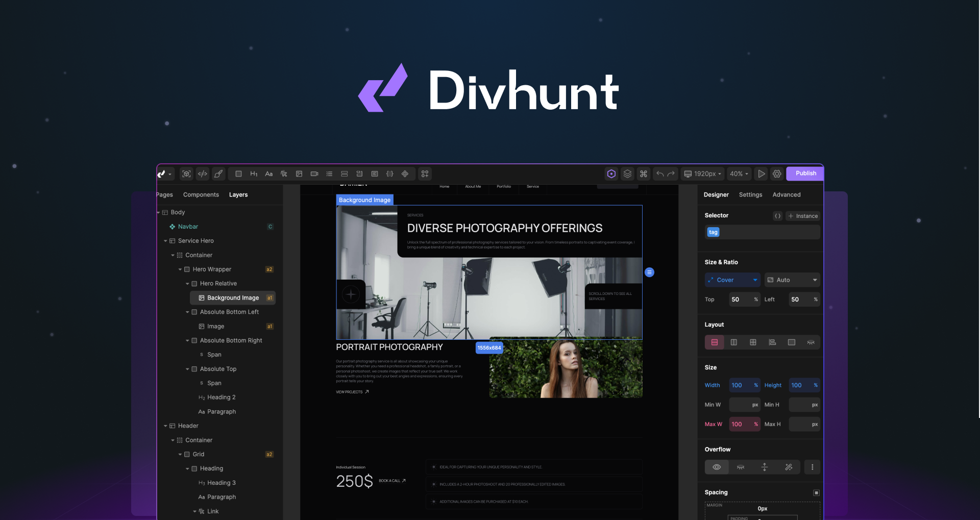Click the Undo arrow in the toolbar
Viewport: 980px width, 520px height.
pyautogui.click(x=659, y=174)
